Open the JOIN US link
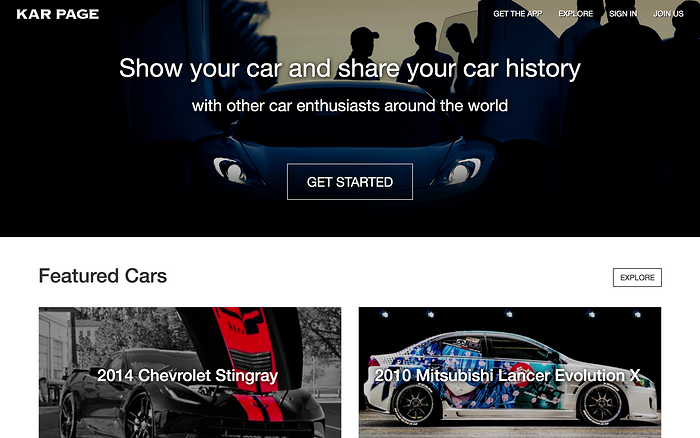The height and width of the screenshot is (438, 700). click(x=668, y=14)
